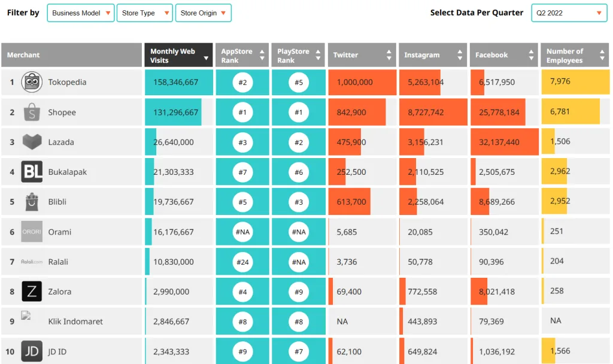The height and width of the screenshot is (364, 613).
Task: Open the Business Model filter dropdown
Action: (81, 13)
